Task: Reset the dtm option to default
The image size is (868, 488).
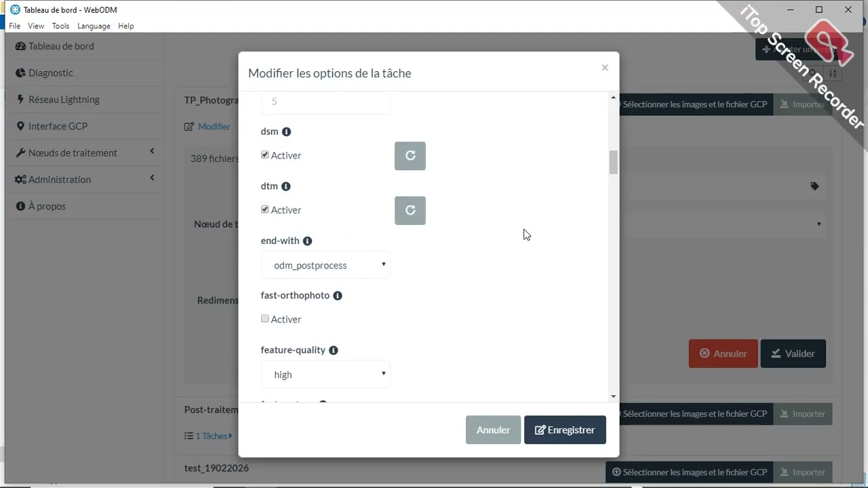Action: 410,210
